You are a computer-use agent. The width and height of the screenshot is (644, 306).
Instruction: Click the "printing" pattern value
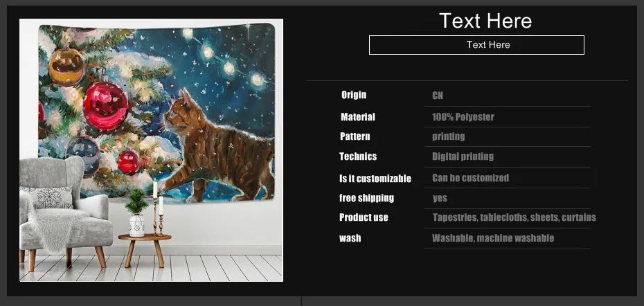448,136
